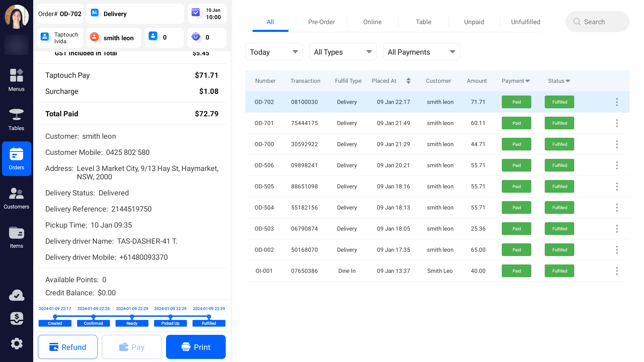Switch to the Unpaid tab
Image resolution: width=644 pixels, height=362 pixels.
[474, 22]
